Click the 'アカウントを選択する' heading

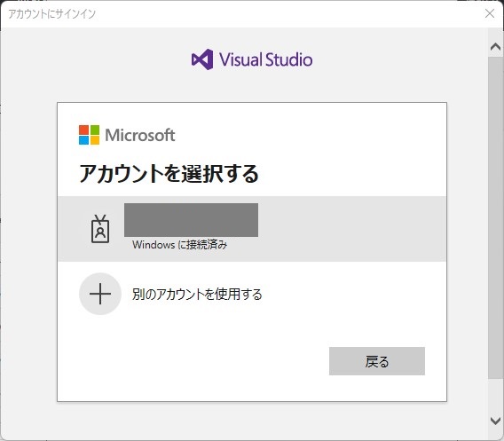pos(169,173)
